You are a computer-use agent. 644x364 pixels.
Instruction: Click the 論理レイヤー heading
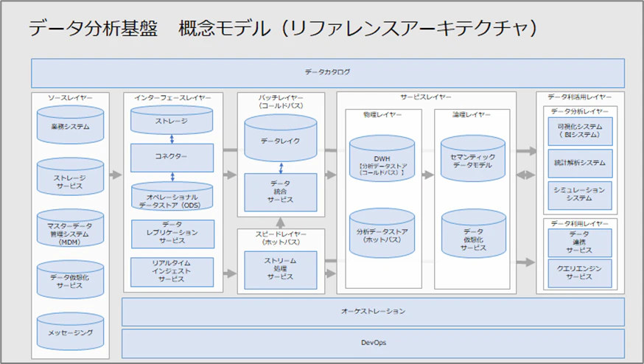tap(472, 115)
